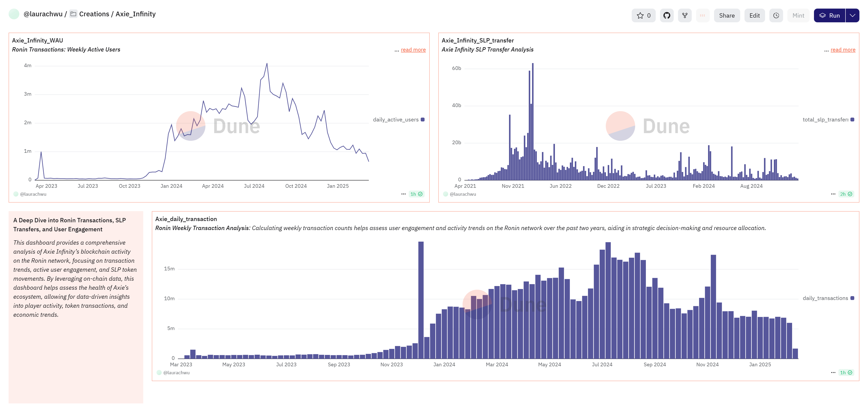Image resolution: width=868 pixels, height=412 pixels.
Task: Open read more link on SLP transfer chart
Action: 843,50
